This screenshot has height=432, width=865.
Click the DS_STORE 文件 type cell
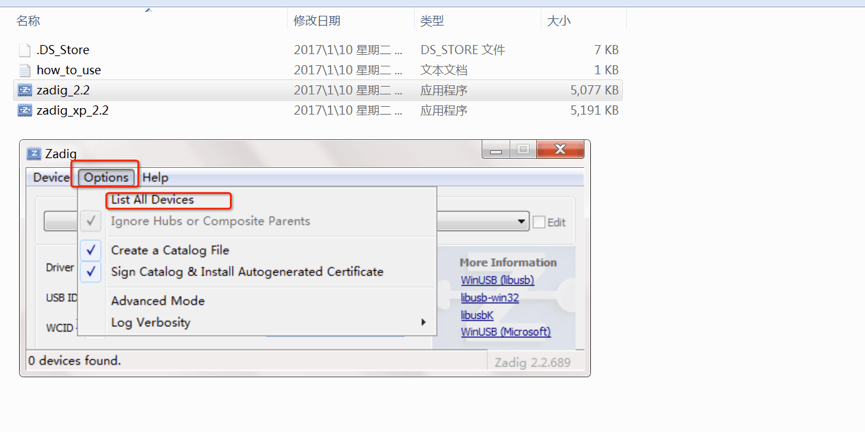click(x=462, y=50)
